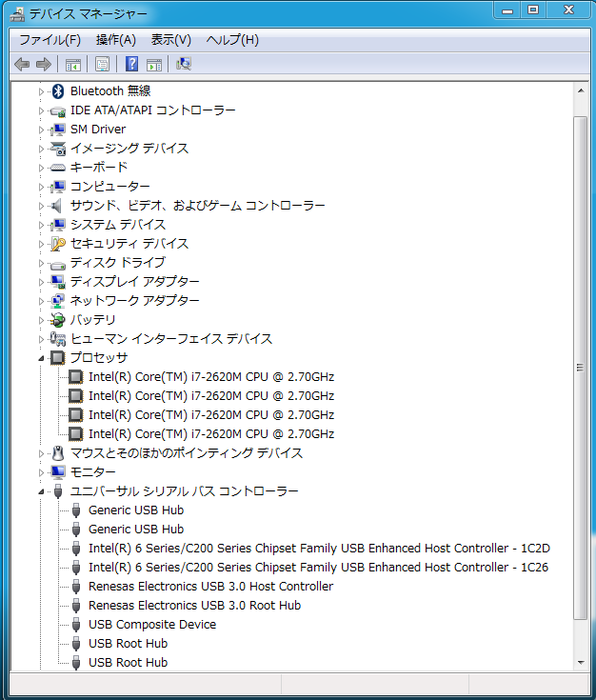Viewport: 596px width, 700px height.
Task: Select the イメージング デバイス label
Action: pos(129,149)
